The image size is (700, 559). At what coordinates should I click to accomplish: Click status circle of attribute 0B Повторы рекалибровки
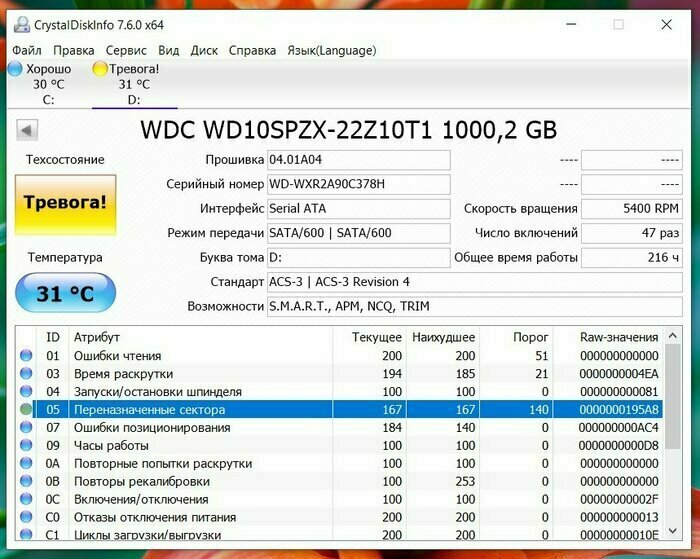point(26,481)
